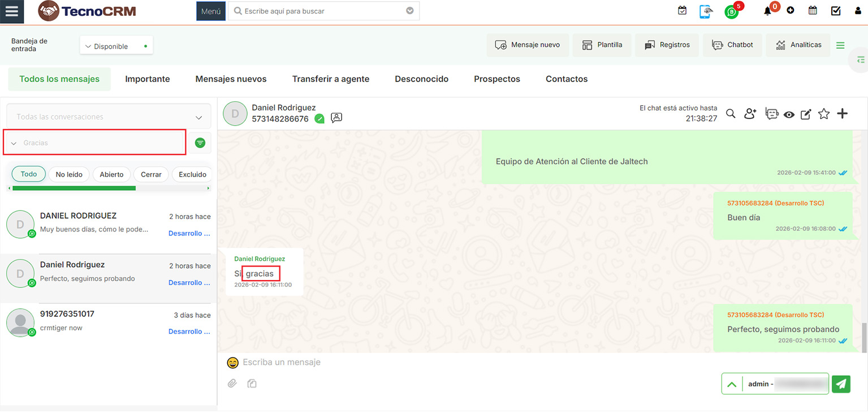Click the star icon in chat header
The width and height of the screenshot is (868, 413).
pos(824,114)
